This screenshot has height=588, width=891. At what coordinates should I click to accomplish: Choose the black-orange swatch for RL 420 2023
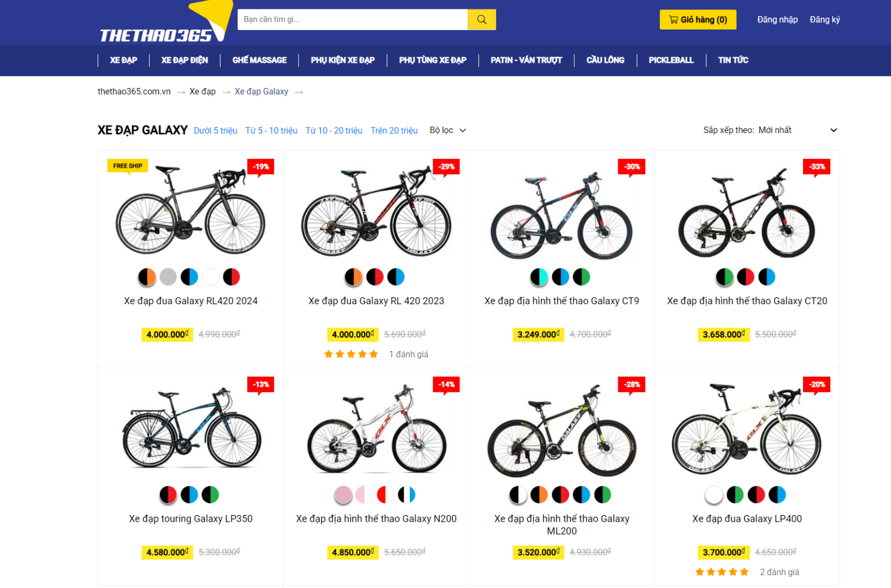point(354,277)
